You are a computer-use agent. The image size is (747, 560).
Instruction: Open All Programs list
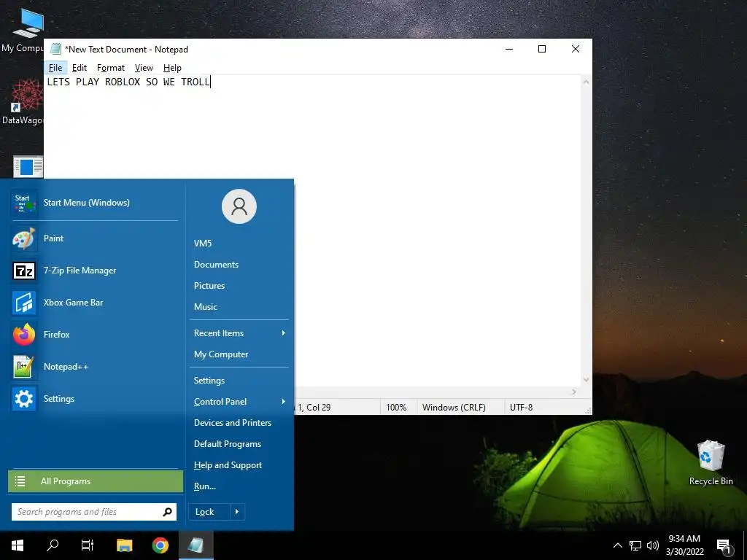(96, 481)
